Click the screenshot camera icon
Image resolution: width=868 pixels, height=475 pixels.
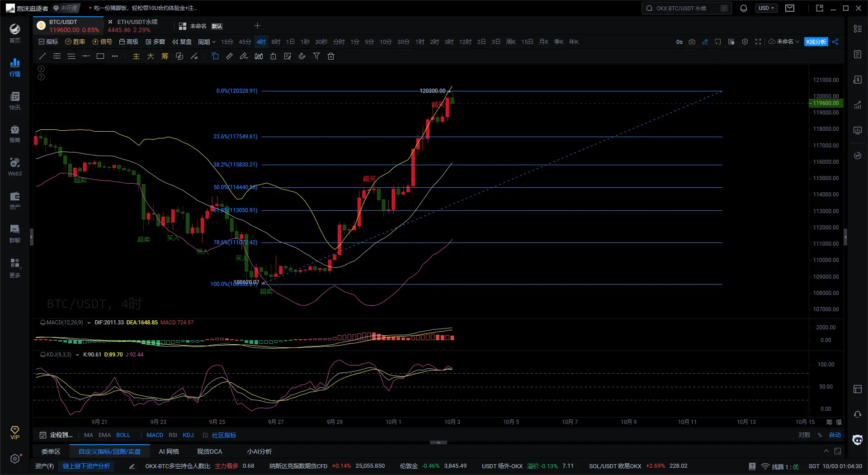692,42
